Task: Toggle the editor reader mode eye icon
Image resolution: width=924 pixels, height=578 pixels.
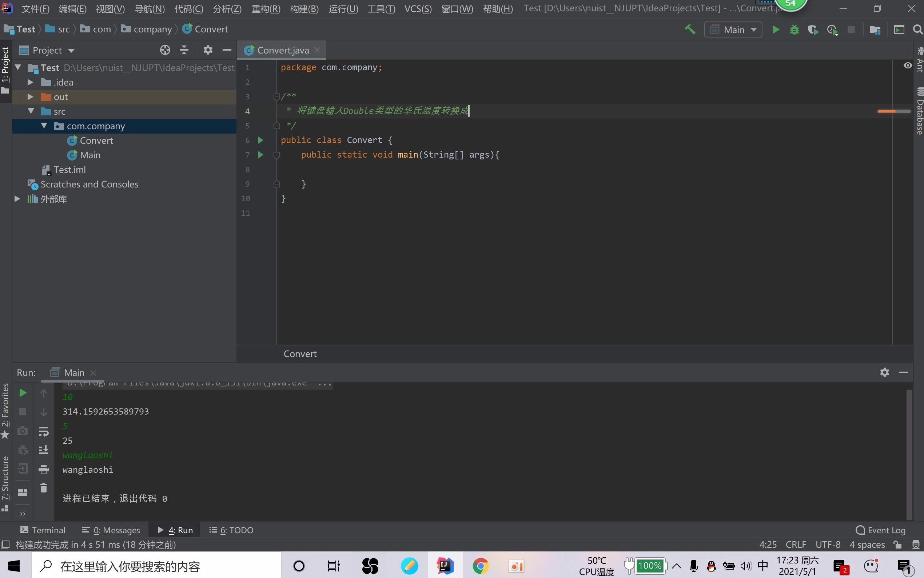Action: click(908, 66)
